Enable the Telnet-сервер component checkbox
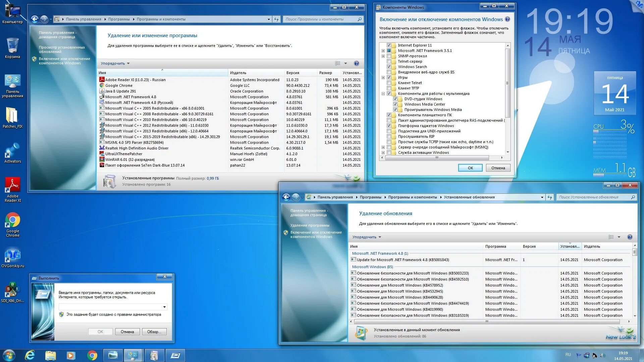This screenshot has width=644, height=362. coord(389,61)
